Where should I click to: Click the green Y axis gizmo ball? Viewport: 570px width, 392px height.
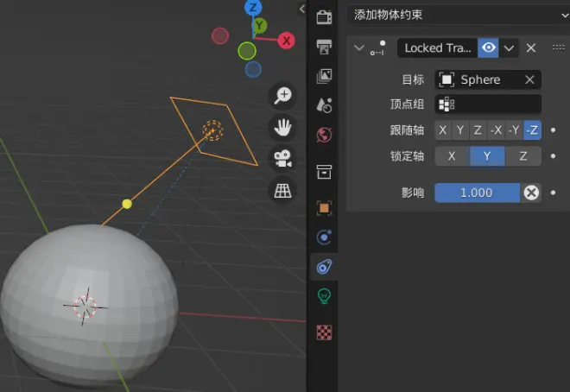click(x=260, y=26)
